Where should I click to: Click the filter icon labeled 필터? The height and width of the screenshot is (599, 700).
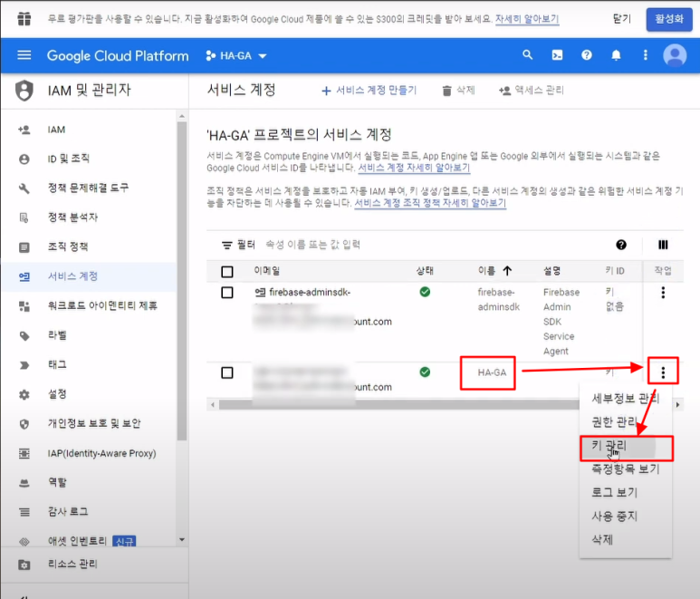coord(227,245)
